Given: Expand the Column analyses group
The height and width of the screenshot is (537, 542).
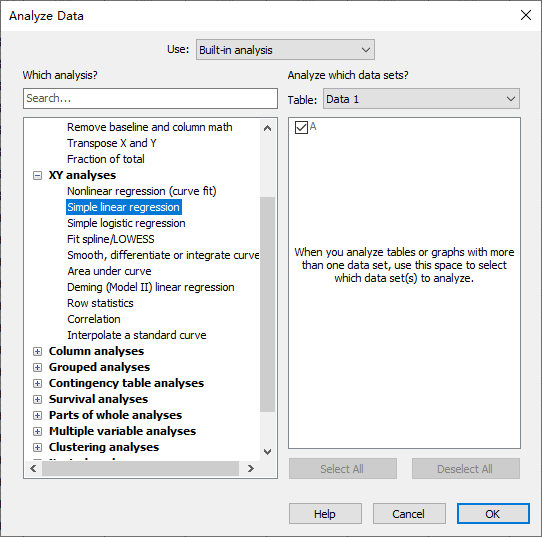Looking at the screenshot, I should 37,351.
